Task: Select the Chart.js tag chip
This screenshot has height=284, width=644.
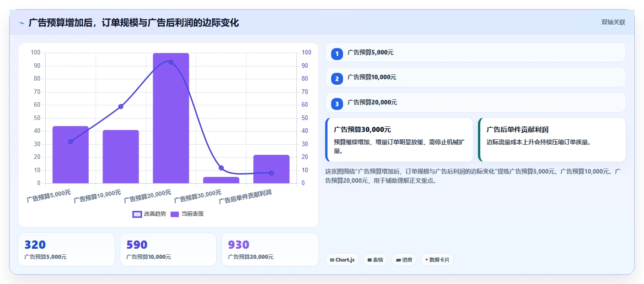Action: [x=342, y=260]
